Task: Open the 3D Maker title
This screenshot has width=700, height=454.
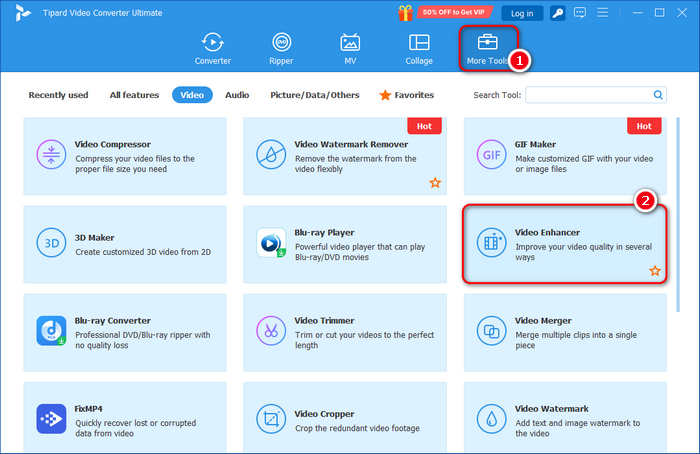Action: coord(94,237)
